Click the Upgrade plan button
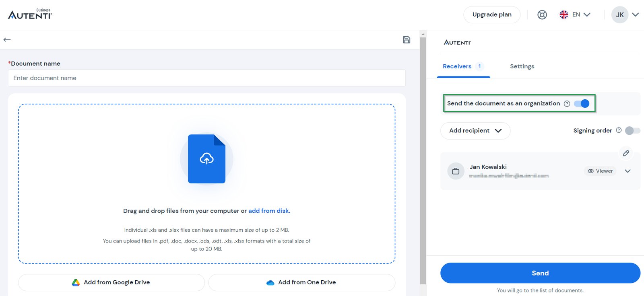This screenshot has height=296, width=644. point(492,14)
